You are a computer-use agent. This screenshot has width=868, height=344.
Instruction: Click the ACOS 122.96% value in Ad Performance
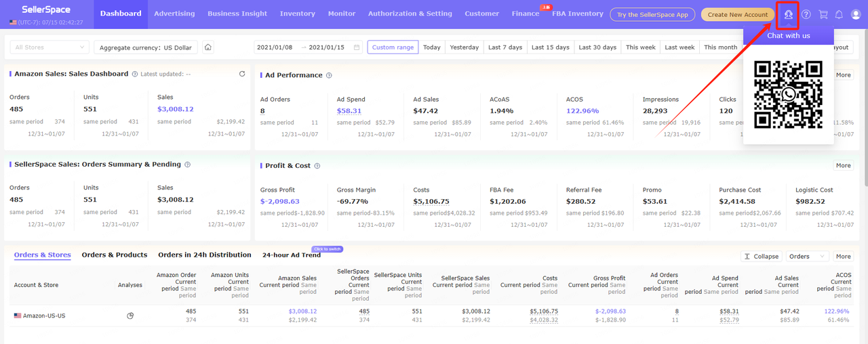pos(583,110)
